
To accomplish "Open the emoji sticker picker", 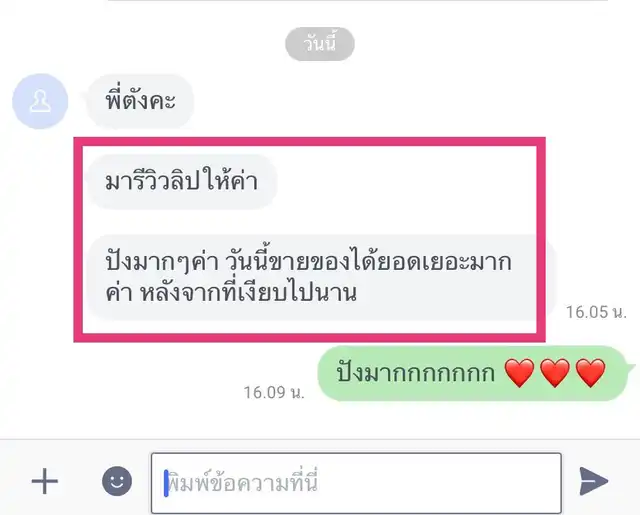I will pos(117,481).
